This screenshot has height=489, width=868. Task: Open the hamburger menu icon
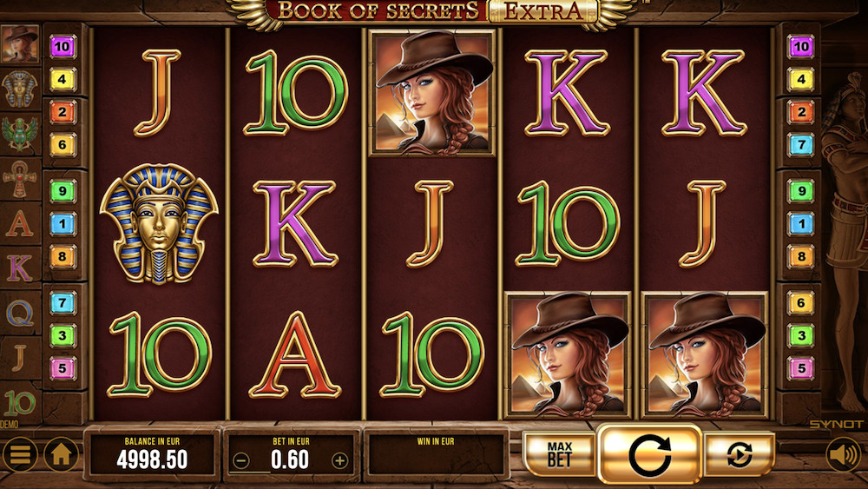tap(20, 454)
